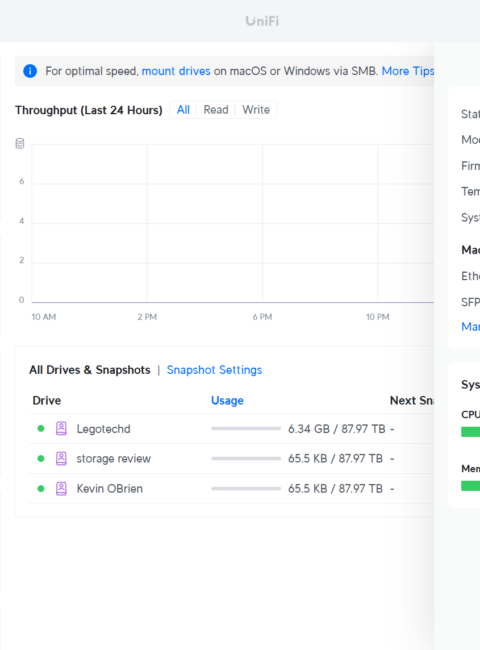The width and height of the screenshot is (480, 650).
Task: Open the mount drives link
Action: (176, 71)
